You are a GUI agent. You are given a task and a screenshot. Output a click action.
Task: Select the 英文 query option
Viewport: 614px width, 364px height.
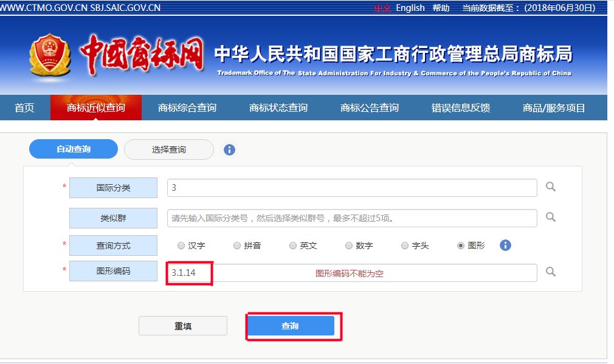click(x=292, y=246)
